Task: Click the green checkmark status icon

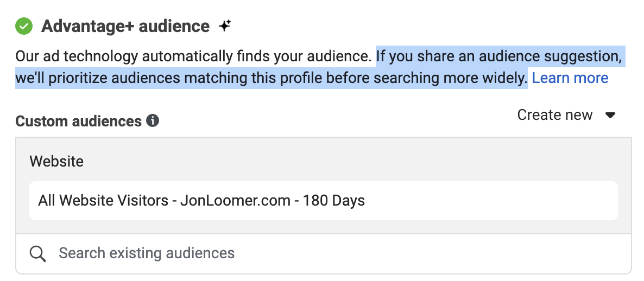Action: (x=24, y=26)
